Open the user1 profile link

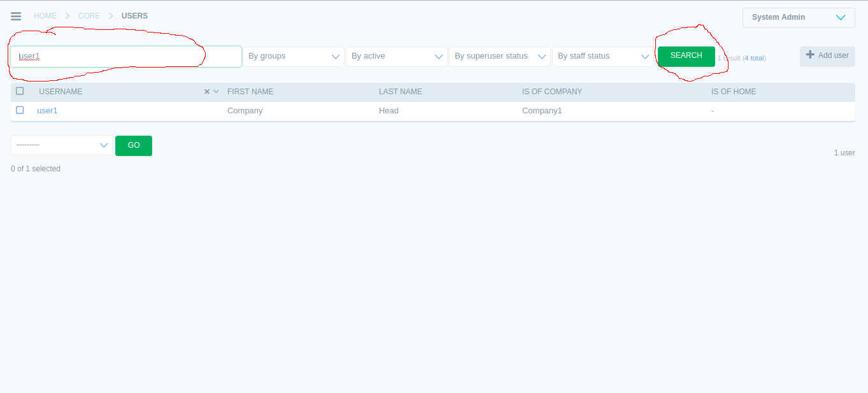tap(47, 110)
